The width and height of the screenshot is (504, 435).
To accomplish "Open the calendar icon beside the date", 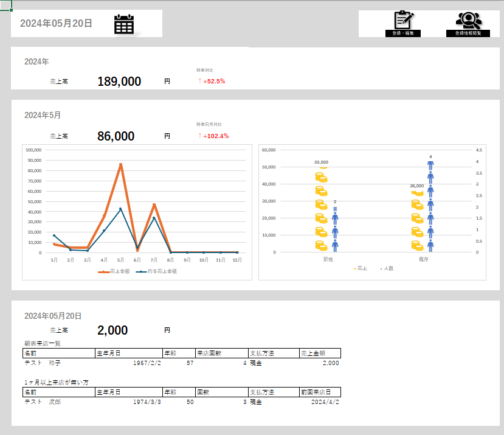I will point(124,24).
